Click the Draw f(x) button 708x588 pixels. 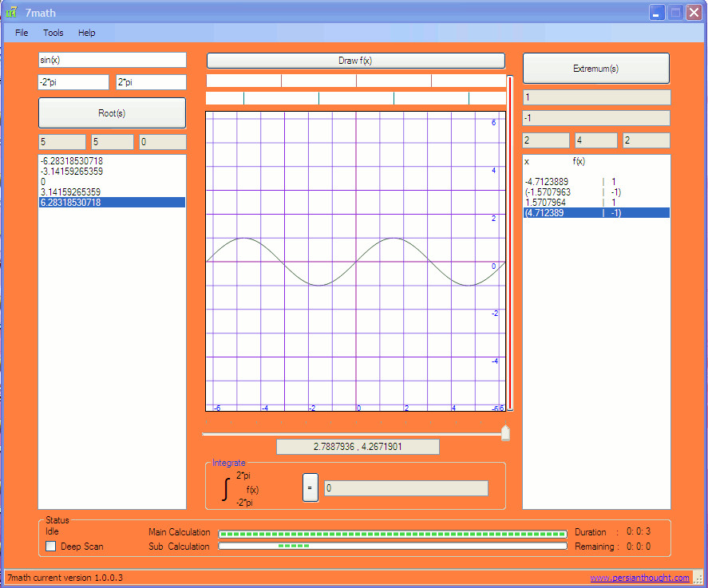(x=356, y=61)
